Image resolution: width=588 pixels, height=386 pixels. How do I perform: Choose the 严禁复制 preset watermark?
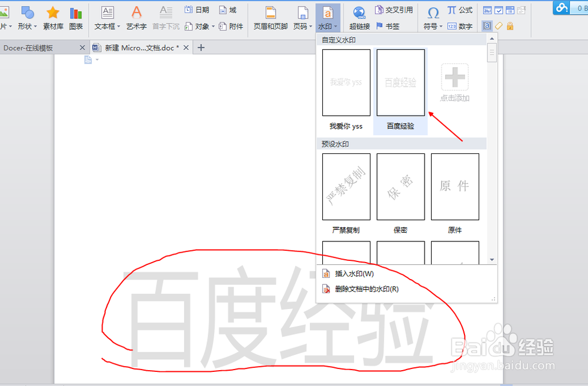pos(346,187)
